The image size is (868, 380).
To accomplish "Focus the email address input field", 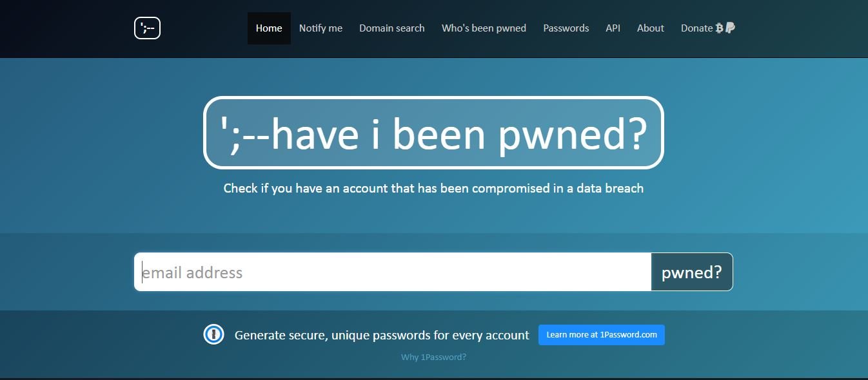I will (x=393, y=272).
